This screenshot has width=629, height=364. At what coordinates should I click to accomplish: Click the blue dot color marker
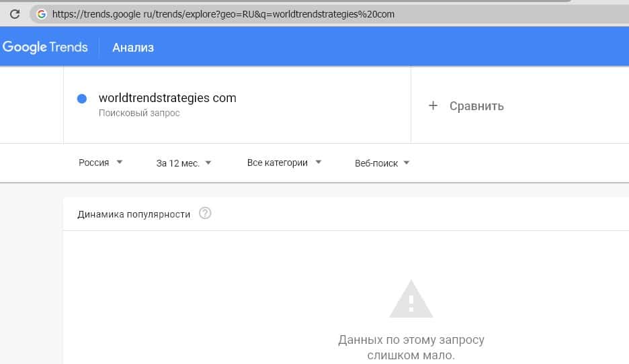82,99
